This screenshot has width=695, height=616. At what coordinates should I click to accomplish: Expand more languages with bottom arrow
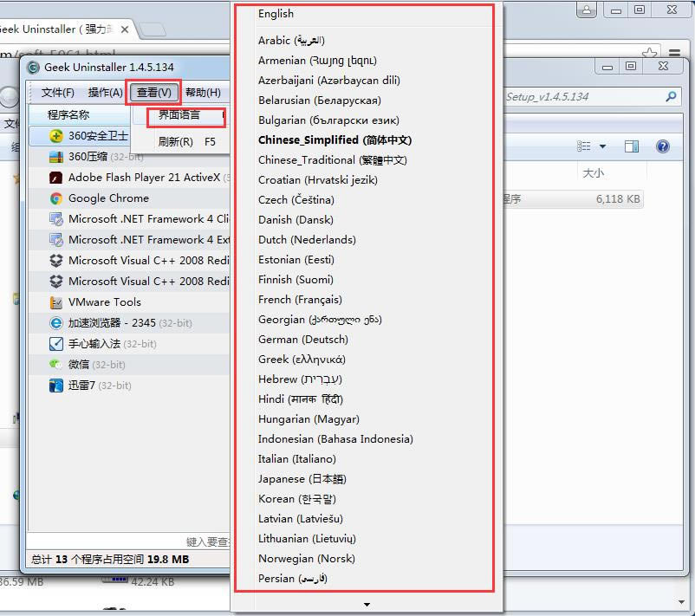[x=367, y=605]
